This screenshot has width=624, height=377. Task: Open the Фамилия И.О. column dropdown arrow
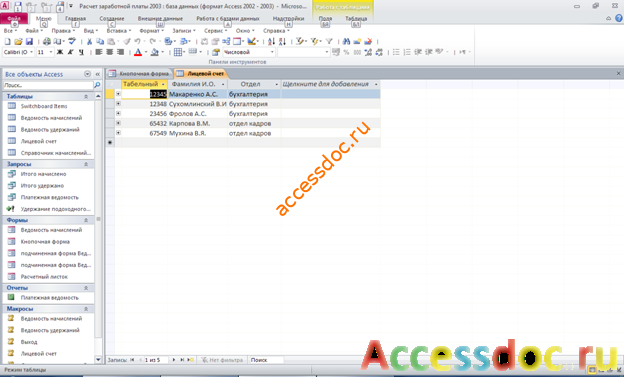(x=223, y=84)
